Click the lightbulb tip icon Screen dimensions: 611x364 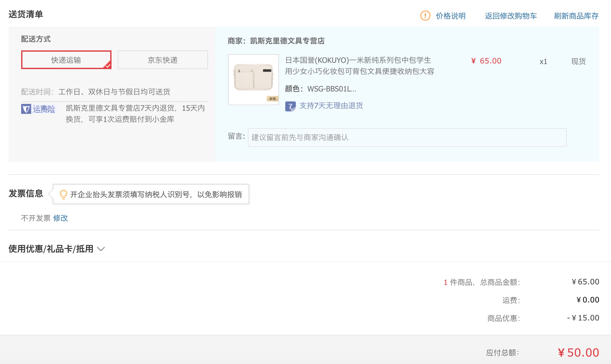pyautogui.click(x=63, y=194)
